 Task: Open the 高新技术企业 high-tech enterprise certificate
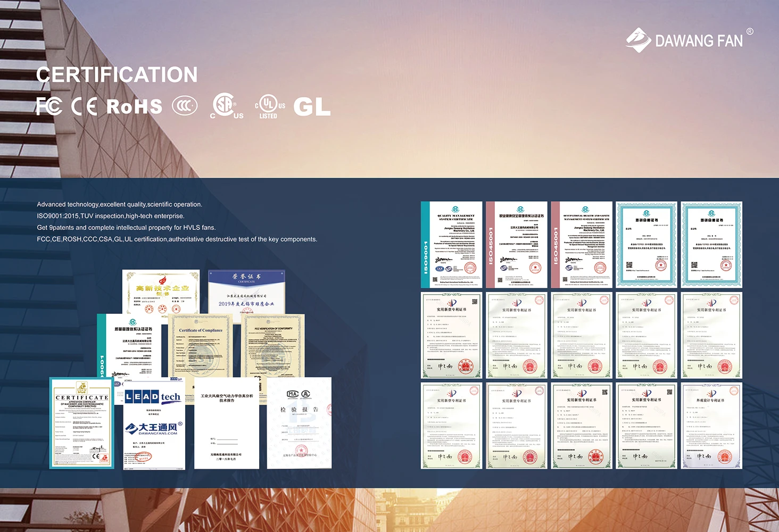(161, 291)
